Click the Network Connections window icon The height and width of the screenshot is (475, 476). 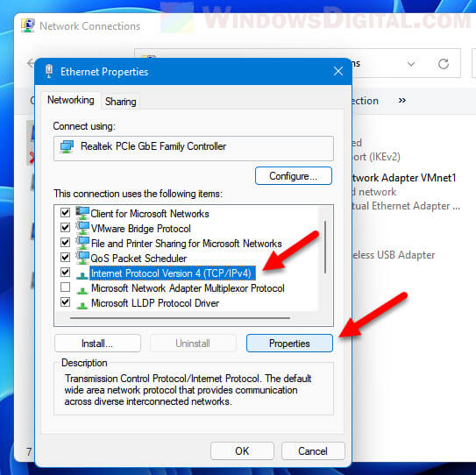(28, 25)
